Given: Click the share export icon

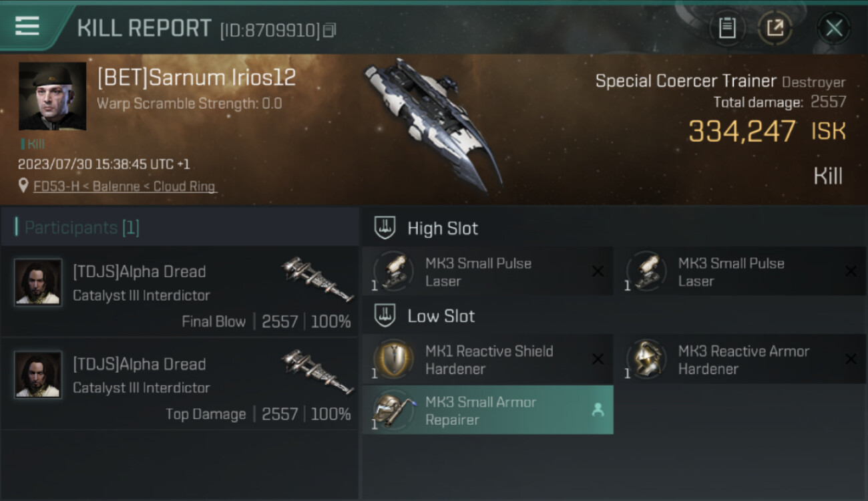Looking at the screenshot, I should coord(775,28).
